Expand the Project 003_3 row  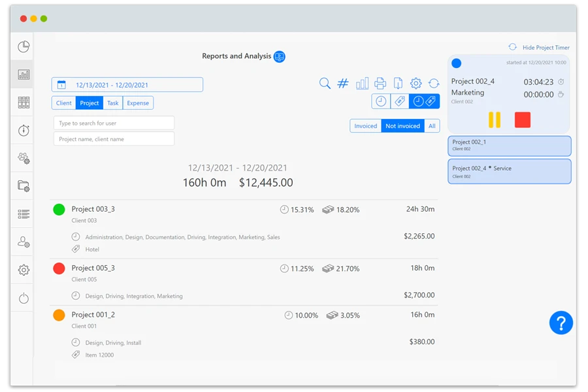tap(93, 209)
